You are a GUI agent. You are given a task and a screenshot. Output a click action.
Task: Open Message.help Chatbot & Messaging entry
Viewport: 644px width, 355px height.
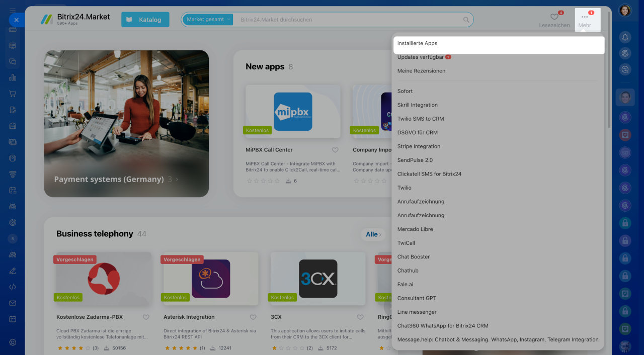(499, 340)
